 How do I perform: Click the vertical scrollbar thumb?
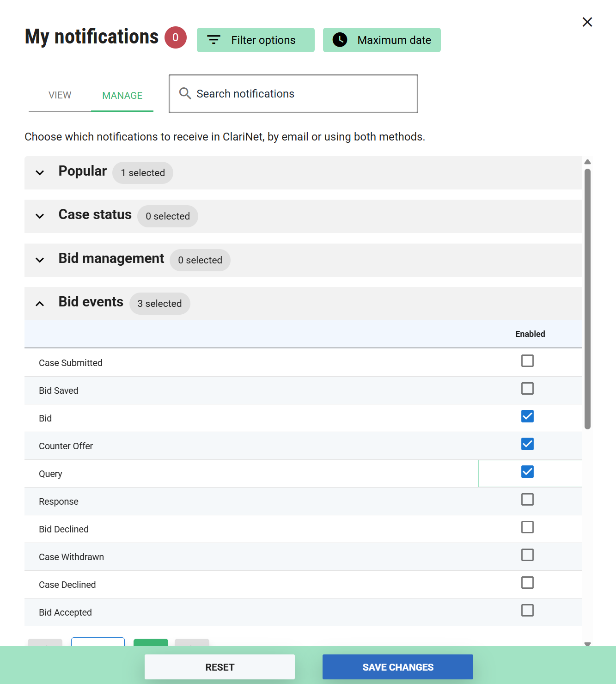587,299
